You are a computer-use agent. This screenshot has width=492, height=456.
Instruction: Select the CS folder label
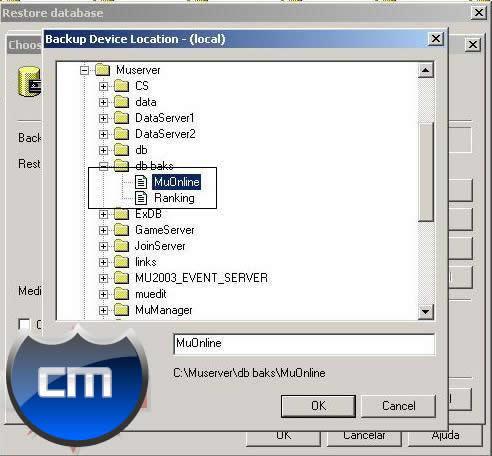[x=142, y=86]
